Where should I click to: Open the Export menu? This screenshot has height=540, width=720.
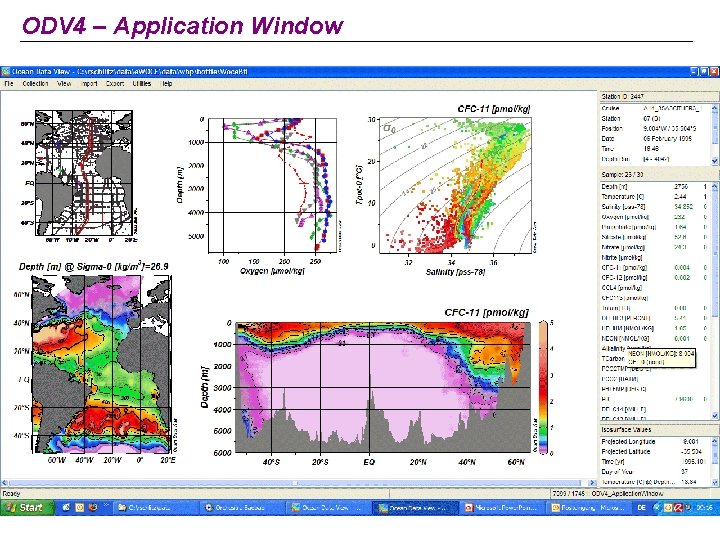[x=115, y=84]
